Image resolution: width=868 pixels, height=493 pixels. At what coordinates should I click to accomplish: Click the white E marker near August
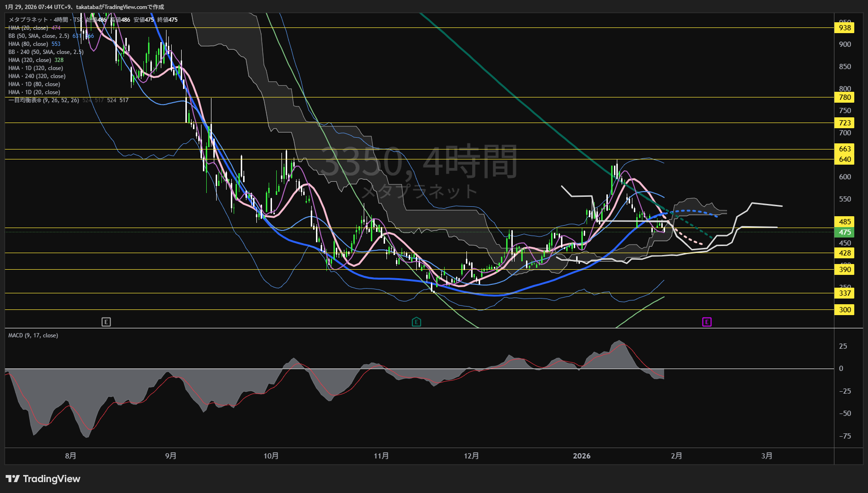click(x=106, y=322)
